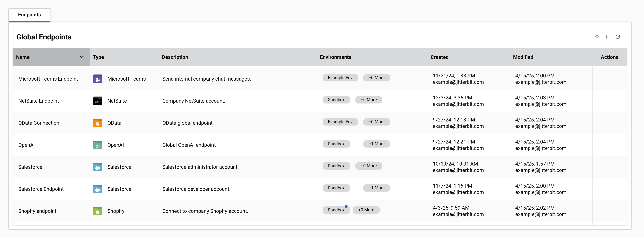Viewport: 644px width, 238px height.
Task: Expand +1 More for Salesforce Endpoint
Action: pyautogui.click(x=376, y=188)
